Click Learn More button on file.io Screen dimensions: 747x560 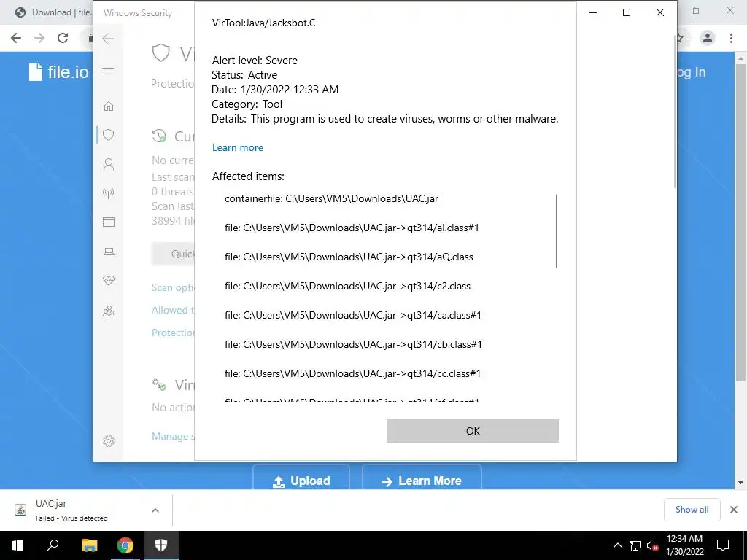(422, 477)
